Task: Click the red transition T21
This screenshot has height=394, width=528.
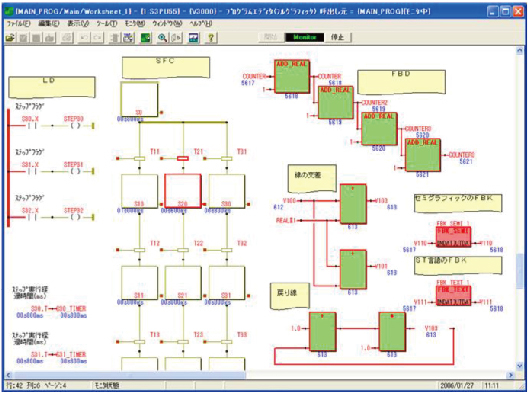Action: tap(183, 158)
